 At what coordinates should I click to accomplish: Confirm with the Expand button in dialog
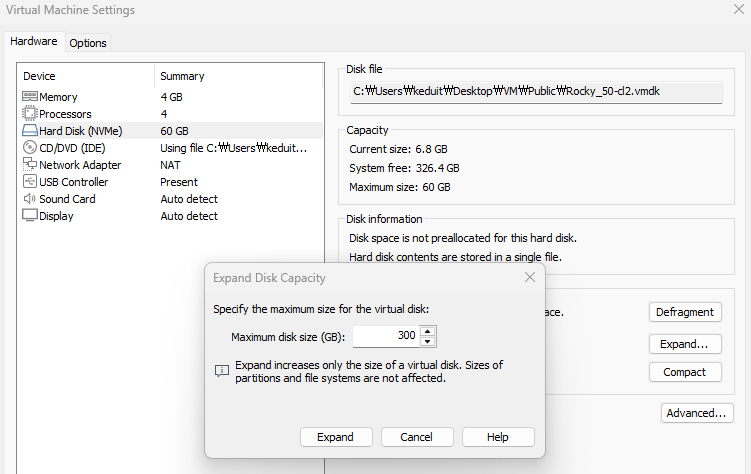click(336, 437)
